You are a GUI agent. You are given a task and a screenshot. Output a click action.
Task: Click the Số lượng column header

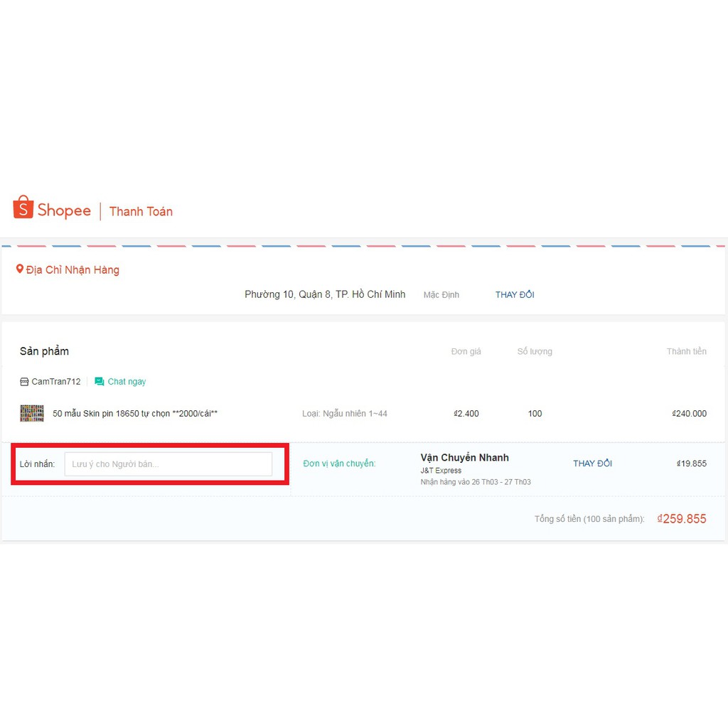pyautogui.click(x=535, y=351)
